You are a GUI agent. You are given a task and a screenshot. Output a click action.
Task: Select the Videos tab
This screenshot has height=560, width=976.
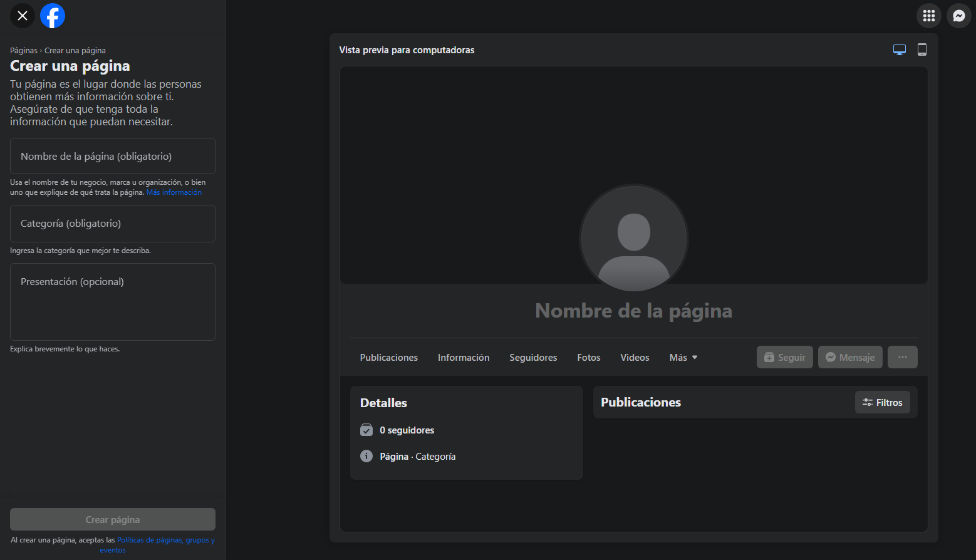635,358
